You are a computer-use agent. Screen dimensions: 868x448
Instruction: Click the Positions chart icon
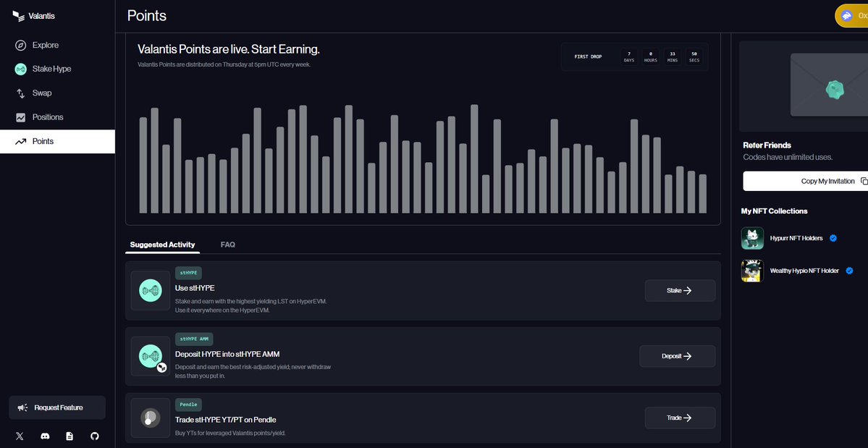pos(20,117)
